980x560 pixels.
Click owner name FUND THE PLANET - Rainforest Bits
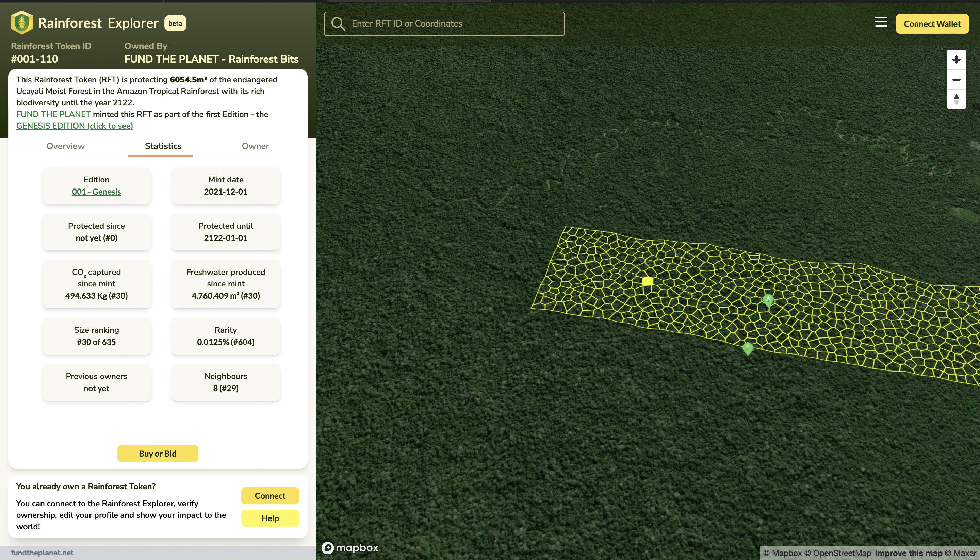[x=211, y=59]
